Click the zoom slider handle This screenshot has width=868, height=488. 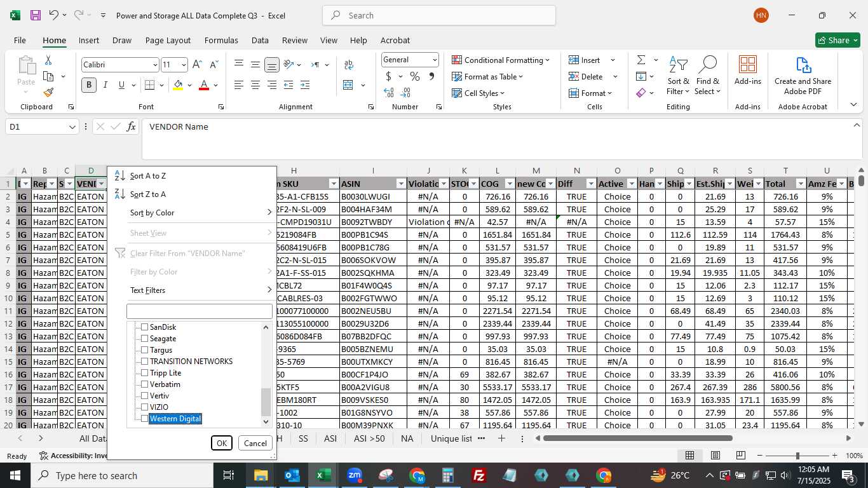pyautogui.click(x=797, y=456)
